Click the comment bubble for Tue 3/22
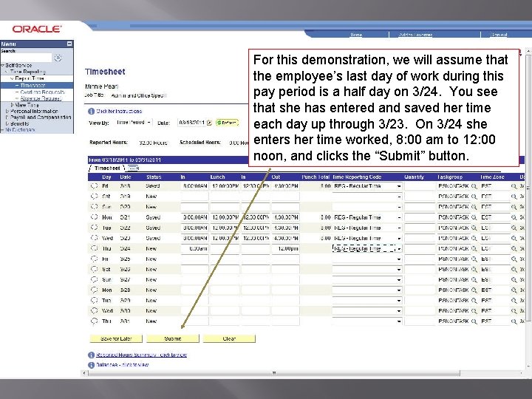532x399 pixels. 95,228
